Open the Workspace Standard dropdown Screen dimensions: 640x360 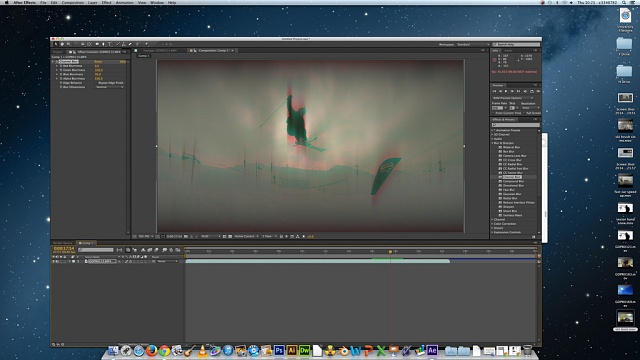pyautogui.click(x=473, y=44)
